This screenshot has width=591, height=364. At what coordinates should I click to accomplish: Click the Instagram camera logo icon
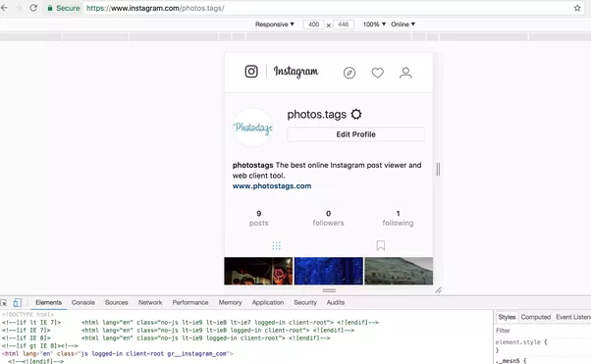[251, 72]
